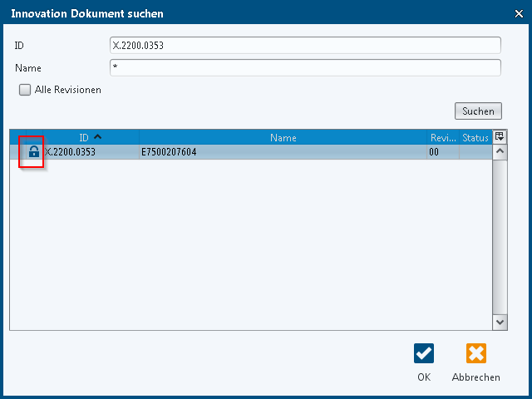Click the OK text label
Viewport: 532px width, 399px height.
point(424,377)
